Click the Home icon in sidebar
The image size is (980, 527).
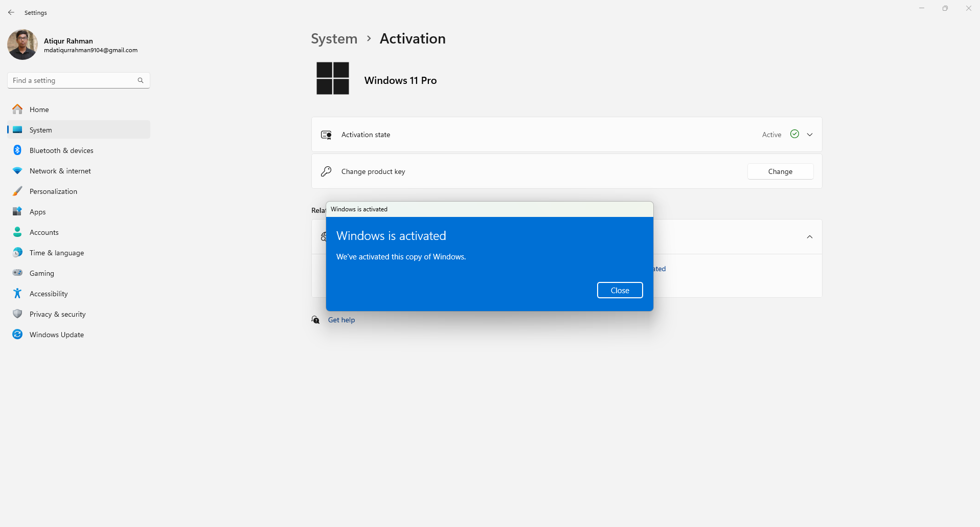tap(17, 109)
